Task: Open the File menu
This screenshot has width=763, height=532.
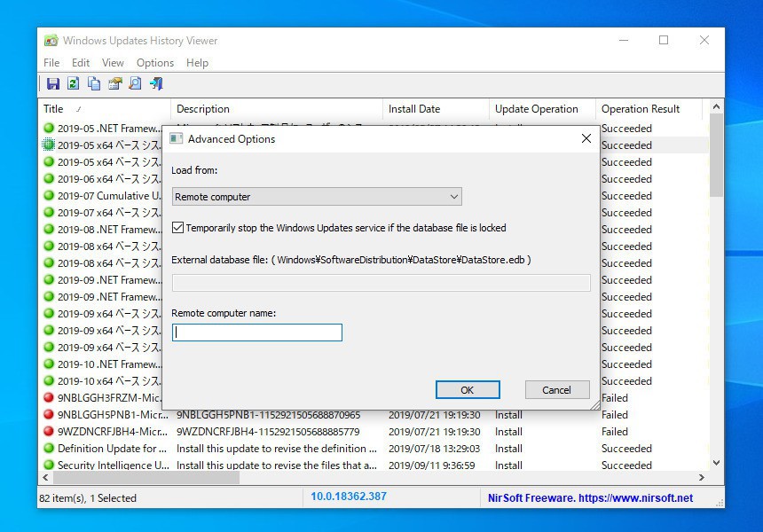Action: 51,63
